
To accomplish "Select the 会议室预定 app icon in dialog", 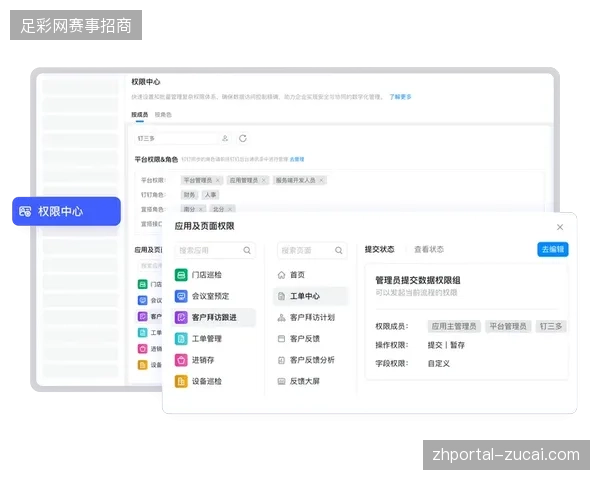I will (181, 296).
